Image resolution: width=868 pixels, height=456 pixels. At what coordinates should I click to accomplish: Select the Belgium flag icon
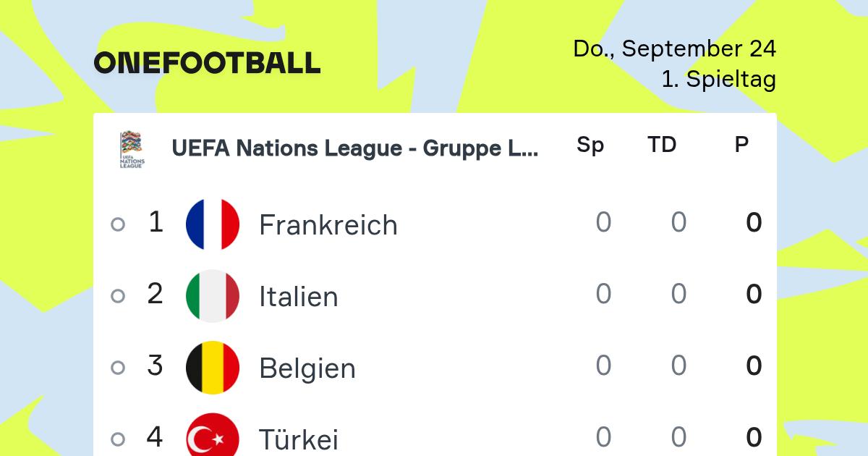click(213, 367)
